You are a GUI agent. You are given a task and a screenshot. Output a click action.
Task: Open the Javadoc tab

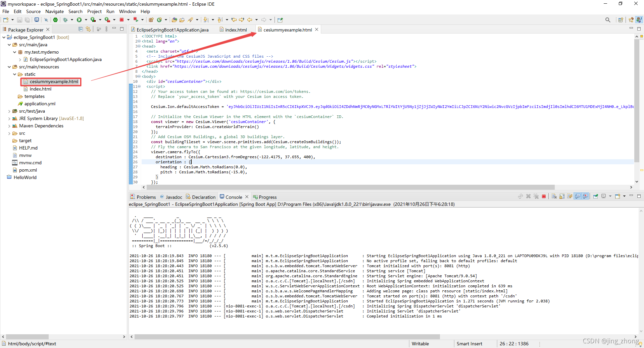tap(171, 197)
